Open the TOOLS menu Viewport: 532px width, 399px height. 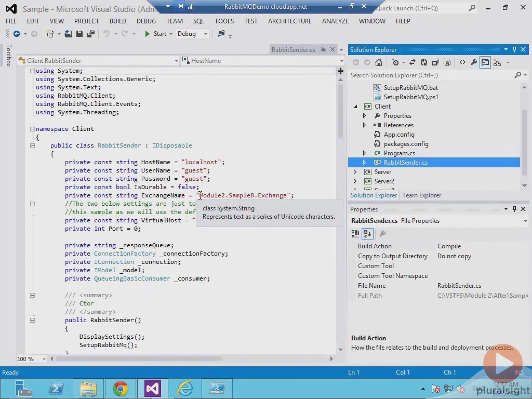[224, 21]
